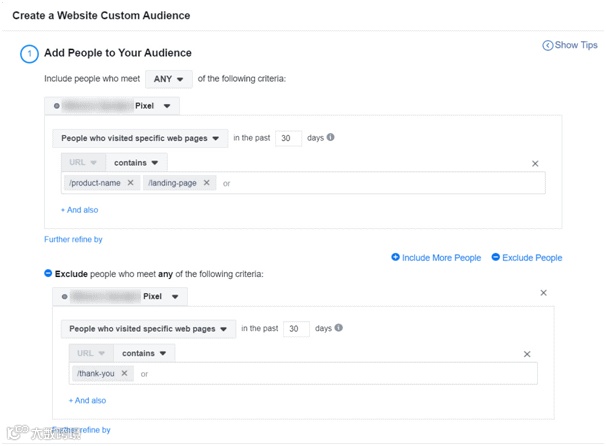Click the first 'Further refine by' link
The width and height of the screenshot is (606, 446).
(73, 239)
